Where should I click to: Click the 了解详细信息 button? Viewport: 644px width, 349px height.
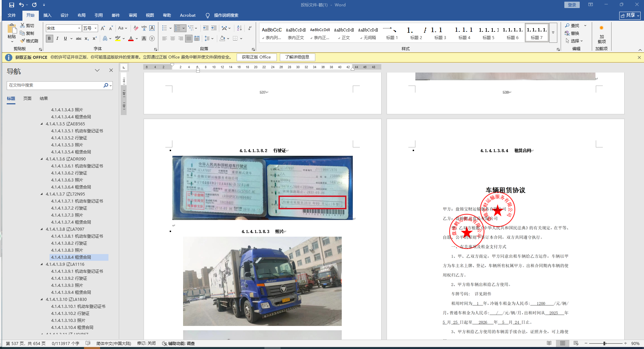coord(297,57)
